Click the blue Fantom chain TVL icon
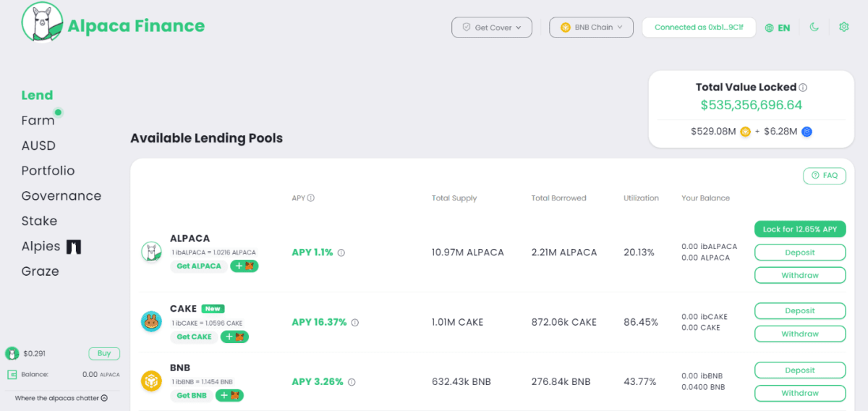The height and width of the screenshot is (411, 868). [807, 132]
